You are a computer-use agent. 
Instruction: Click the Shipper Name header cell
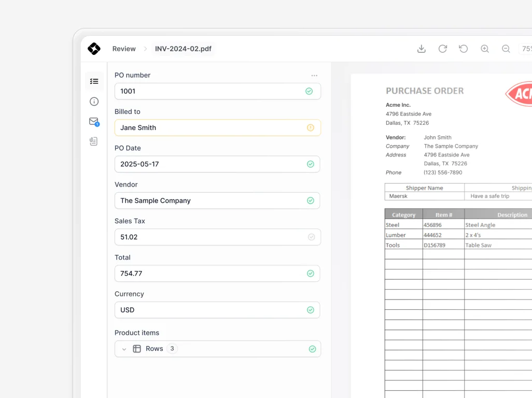click(x=425, y=188)
